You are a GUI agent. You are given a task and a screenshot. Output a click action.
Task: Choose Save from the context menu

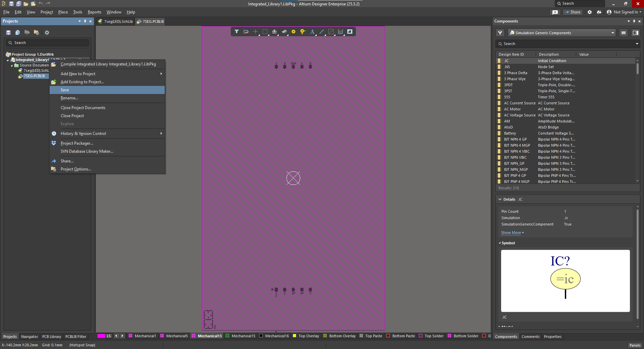click(65, 90)
